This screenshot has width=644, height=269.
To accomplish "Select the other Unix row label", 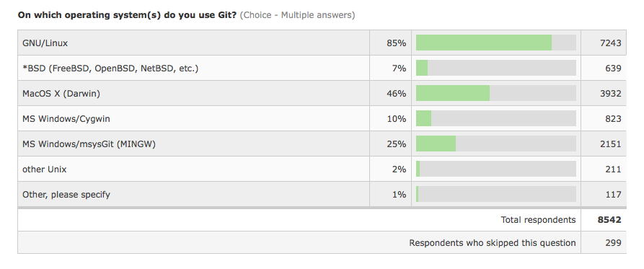I will [45, 169].
